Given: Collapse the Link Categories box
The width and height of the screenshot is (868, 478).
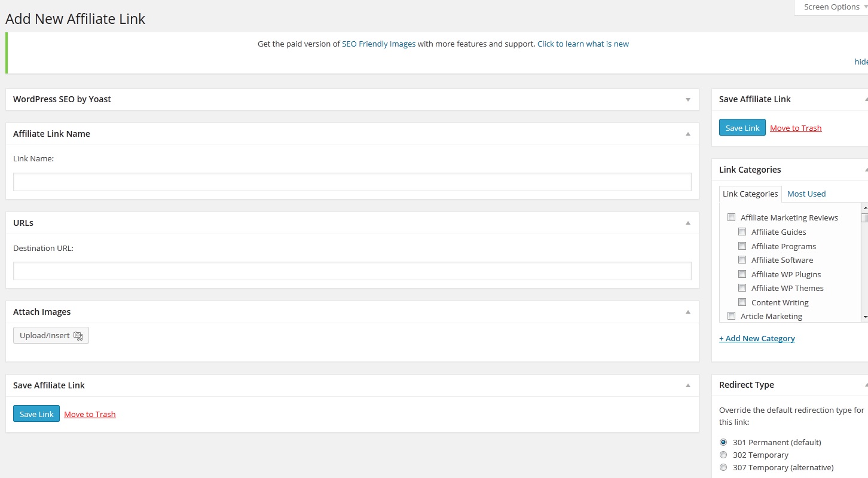Looking at the screenshot, I should coord(866,170).
